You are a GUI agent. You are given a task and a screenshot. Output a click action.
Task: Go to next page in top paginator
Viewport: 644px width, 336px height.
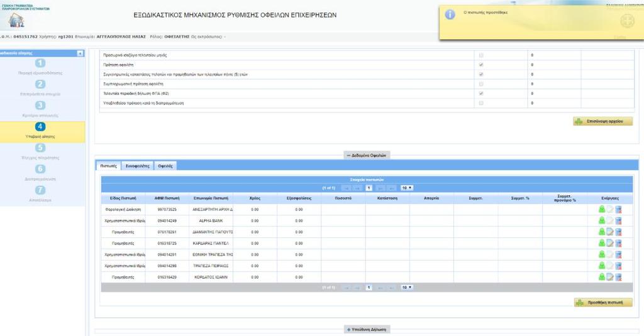pyautogui.click(x=380, y=188)
